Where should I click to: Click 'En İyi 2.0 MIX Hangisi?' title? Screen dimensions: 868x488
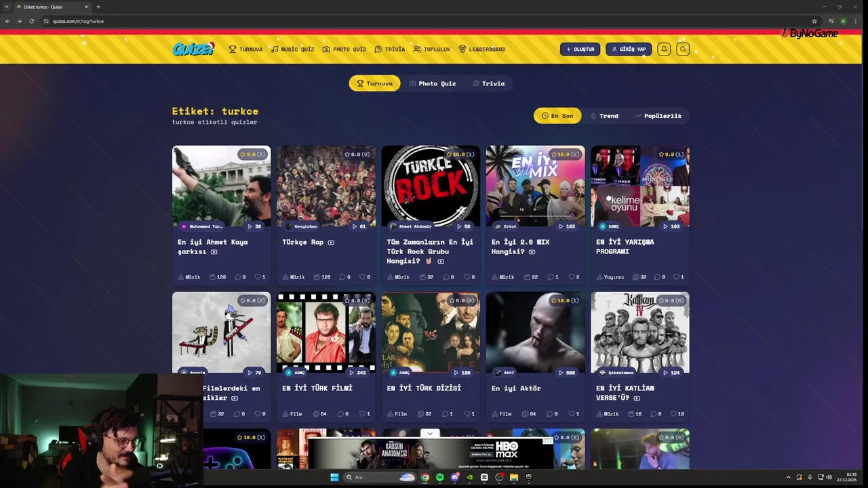(x=520, y=247)
